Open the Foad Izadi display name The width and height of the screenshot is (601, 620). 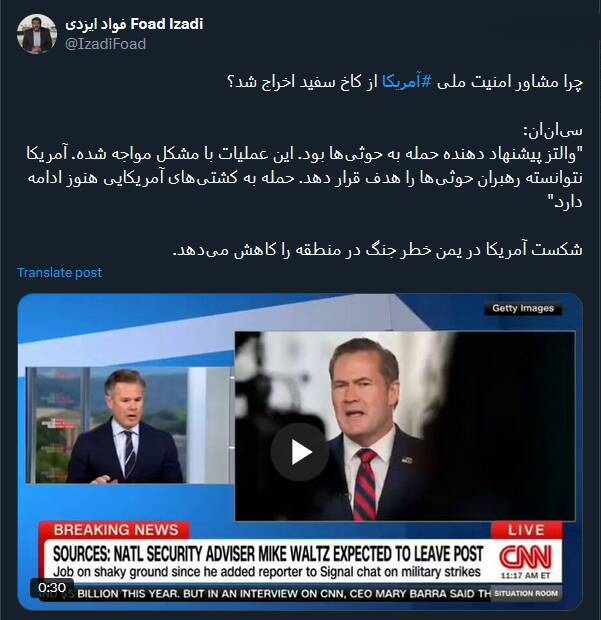134,24
